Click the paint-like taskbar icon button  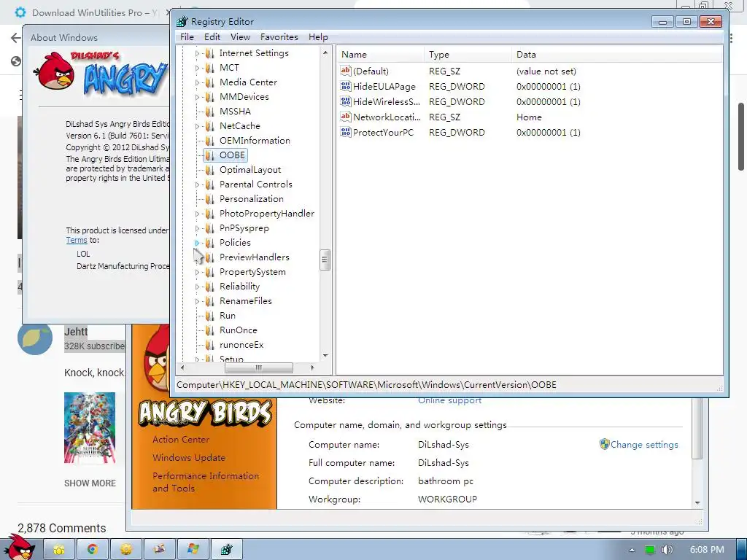pyautogui.click(x=160, y=550)
